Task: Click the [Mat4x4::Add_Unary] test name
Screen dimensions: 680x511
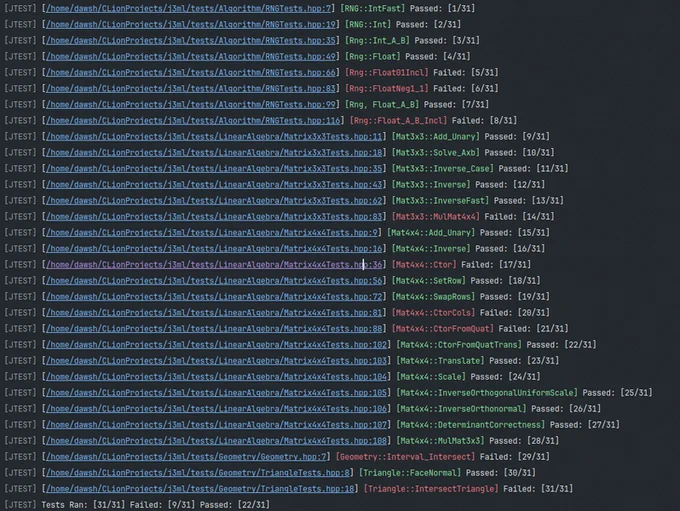Action: pyautogui.click(x=431, y=233)
